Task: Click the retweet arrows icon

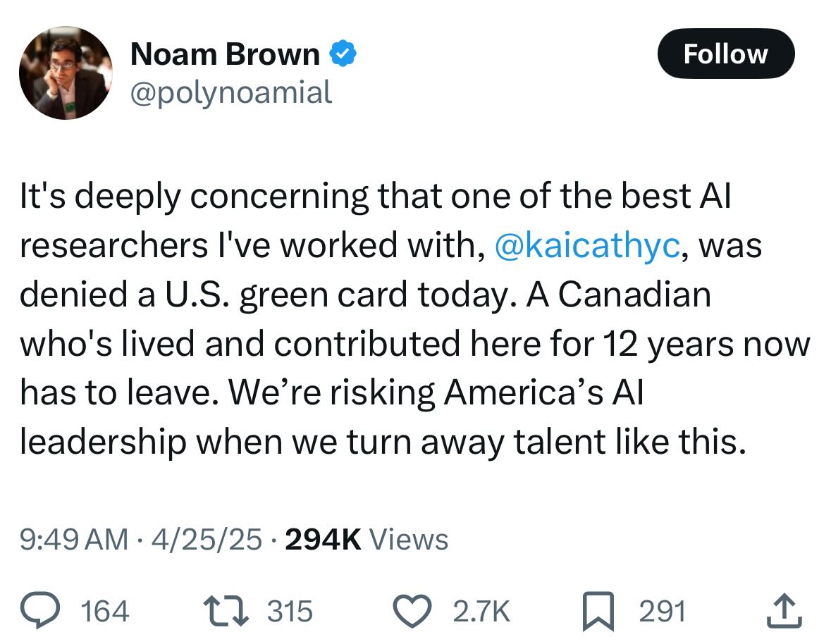Action: [226, 611]
